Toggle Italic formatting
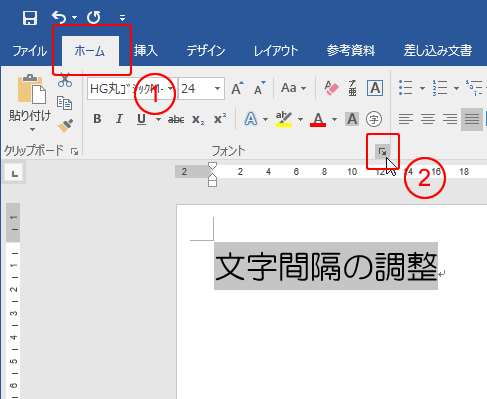The image size is (487, 399). point(119,119)
